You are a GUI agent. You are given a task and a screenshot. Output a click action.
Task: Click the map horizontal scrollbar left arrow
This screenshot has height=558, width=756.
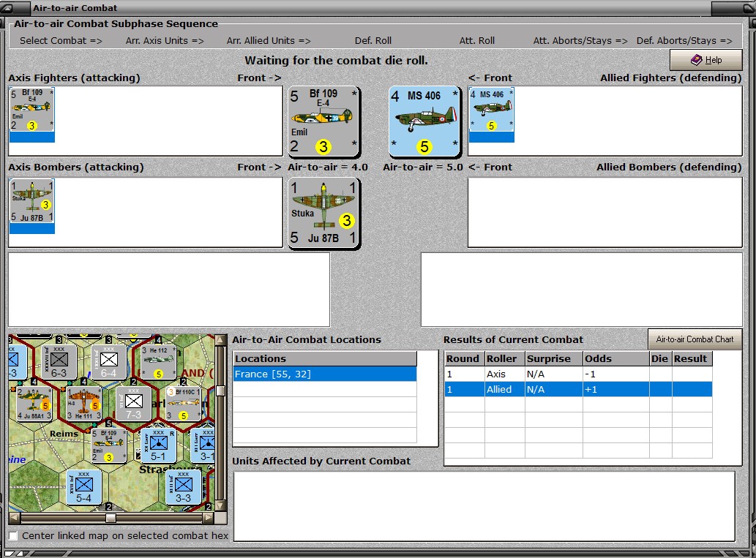click(15, 518)
